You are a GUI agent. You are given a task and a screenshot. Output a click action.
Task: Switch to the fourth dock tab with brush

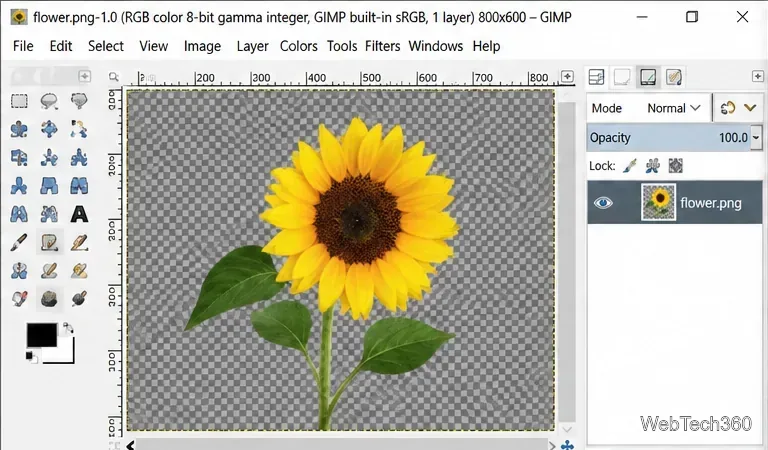coord(674,77)
